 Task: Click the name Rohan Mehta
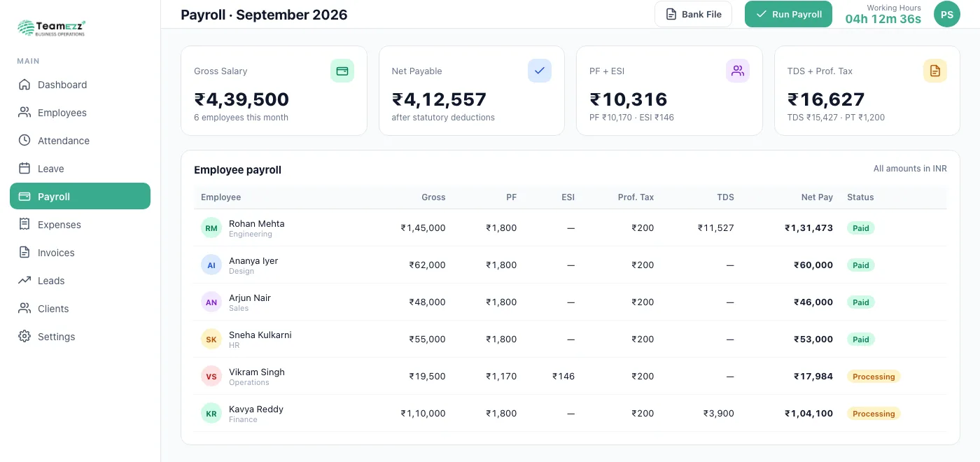pos(256,224)
